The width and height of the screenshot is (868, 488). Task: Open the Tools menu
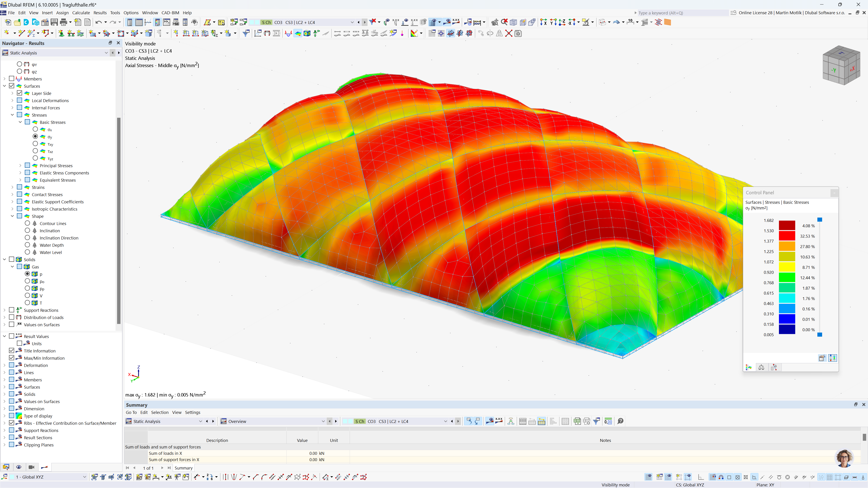pos(115,12)
